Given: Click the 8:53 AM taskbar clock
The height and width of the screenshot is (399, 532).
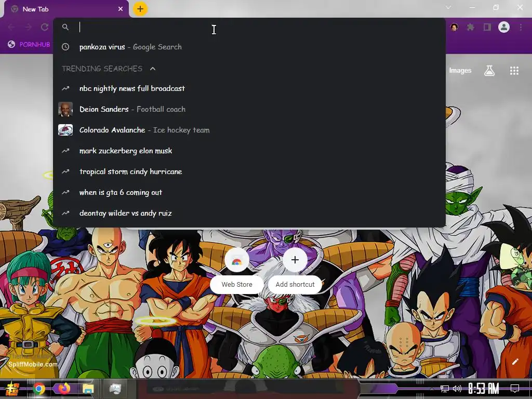Looking at the screenshot, I should [x=484, y=389].
